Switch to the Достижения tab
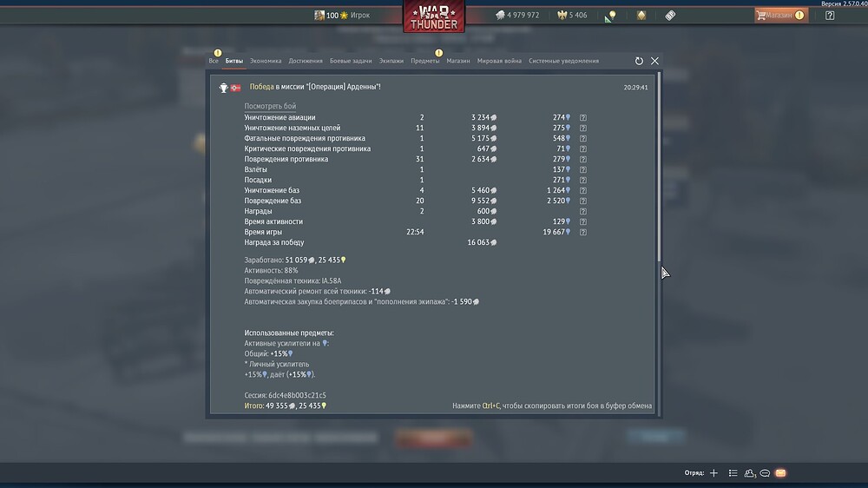The image size is (868, 488). [306, 61]
